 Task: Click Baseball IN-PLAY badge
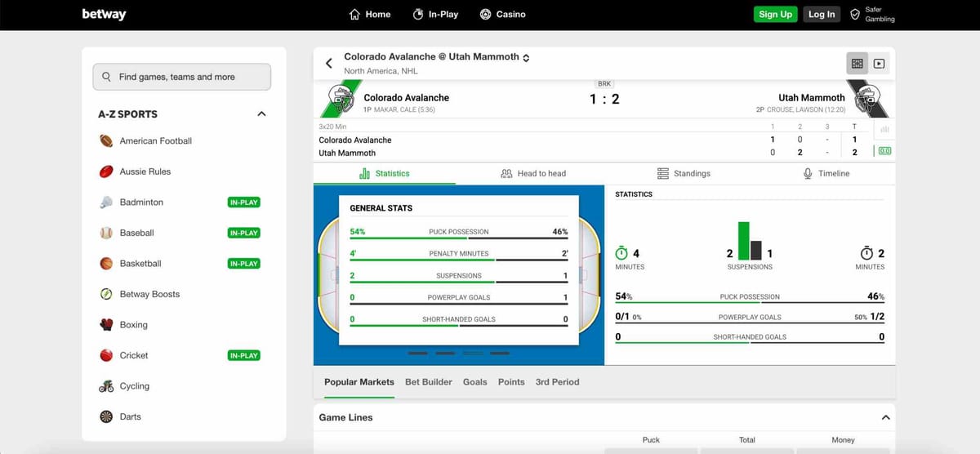(244, 233)
